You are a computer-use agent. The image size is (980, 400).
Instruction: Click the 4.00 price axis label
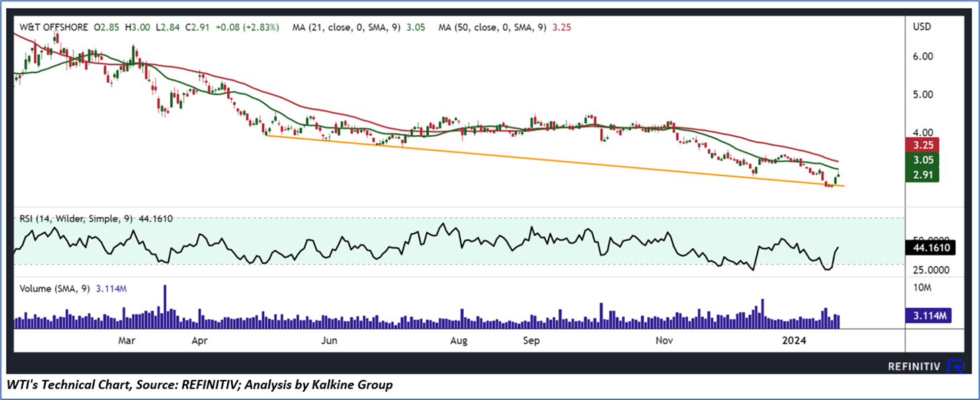924,133
